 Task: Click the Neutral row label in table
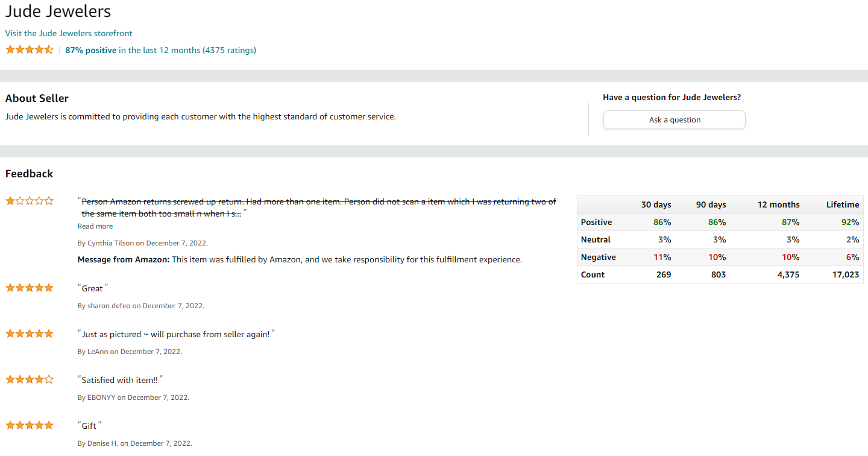[596, 239]
